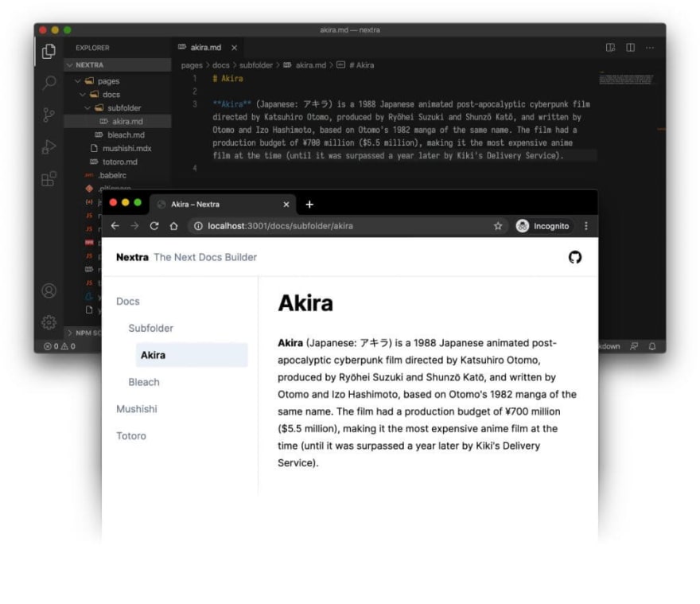Open Totoro in the Nextra sidebar
The width and height of the screenshot is (700, 604).
(x=130, y=436)
